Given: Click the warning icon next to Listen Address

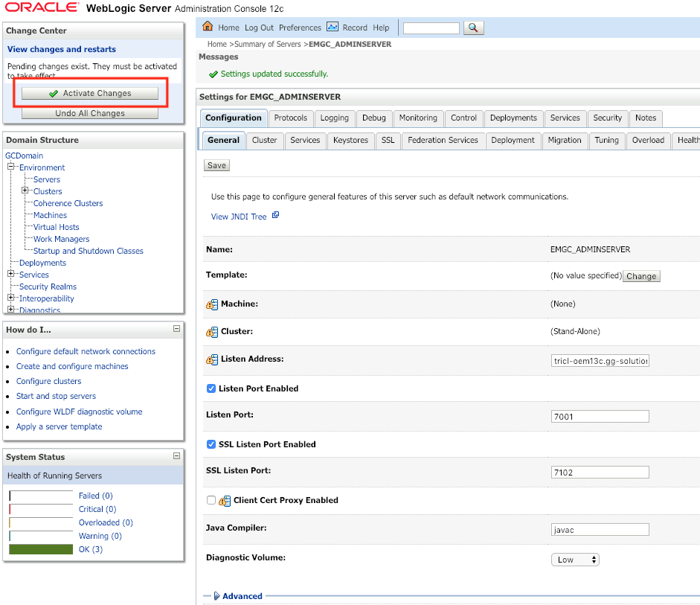Looking at the screenshot, I should (x=212, y=359).
